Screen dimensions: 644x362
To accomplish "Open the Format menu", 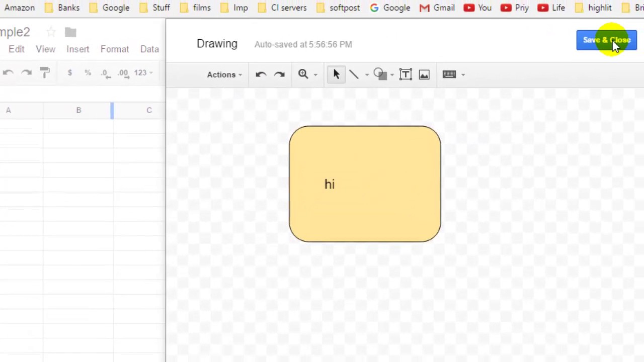I will click(115, 49).
